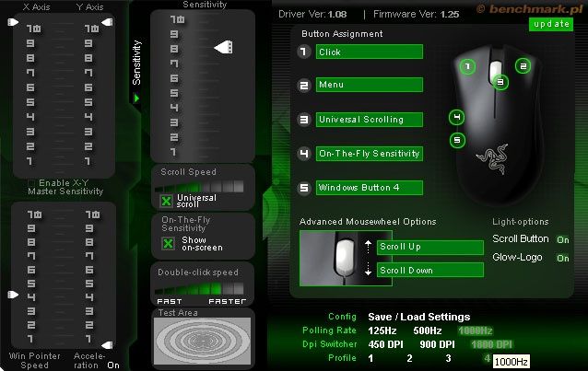This screenshot has height=371, width=588.
Task: Open Scroll Up assignment dropdown
Action: point(430,247)
